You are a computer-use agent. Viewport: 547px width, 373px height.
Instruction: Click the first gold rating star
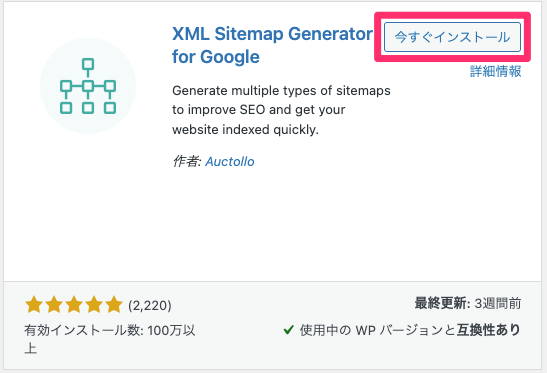coord(34,305)
